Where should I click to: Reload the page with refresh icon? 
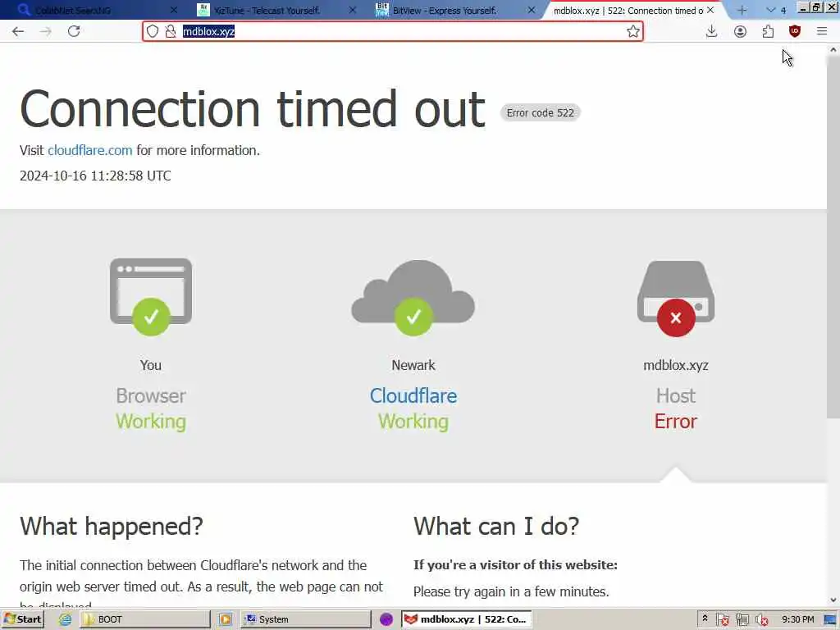pyautogui.click(x=74, y=31)
